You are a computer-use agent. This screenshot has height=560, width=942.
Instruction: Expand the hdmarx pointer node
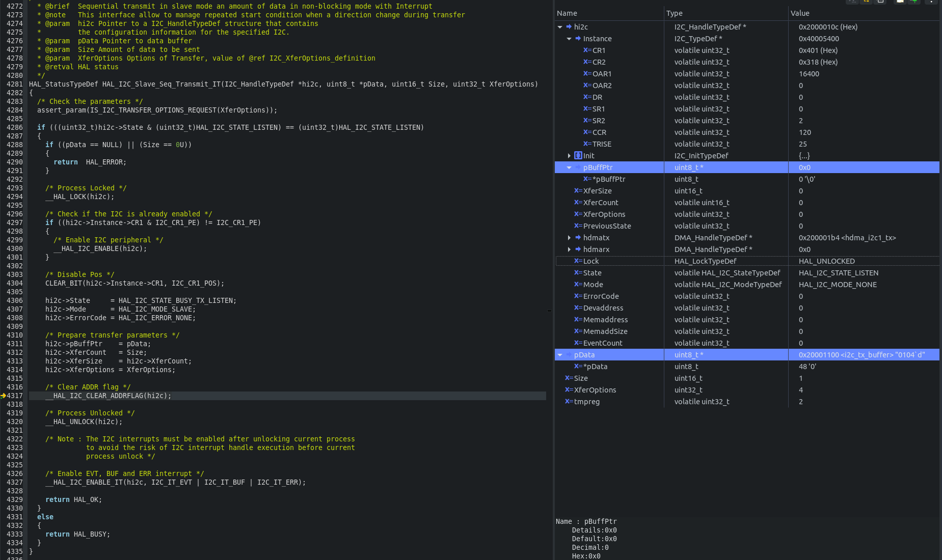click(569, 249)
